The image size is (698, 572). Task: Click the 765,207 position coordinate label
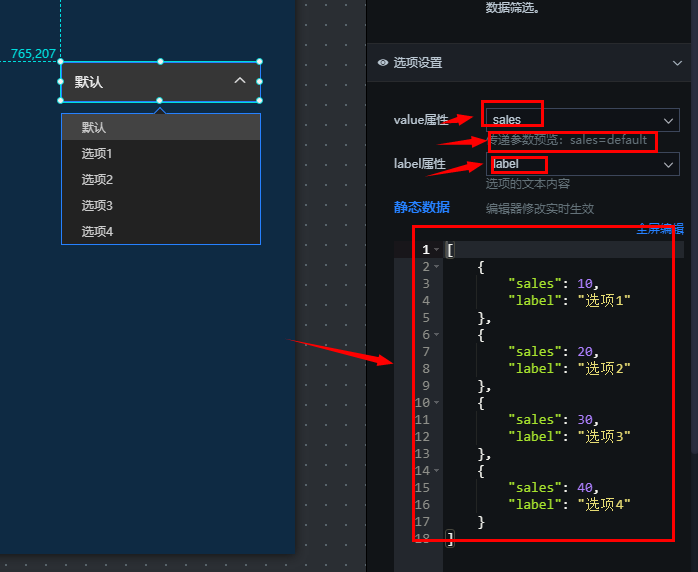tap(33, 54)
